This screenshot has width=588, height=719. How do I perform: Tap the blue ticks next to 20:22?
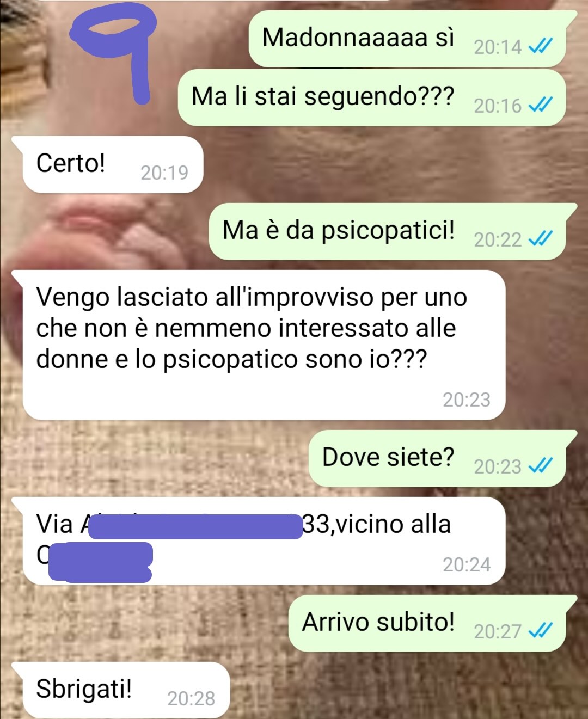pos(541,238)
